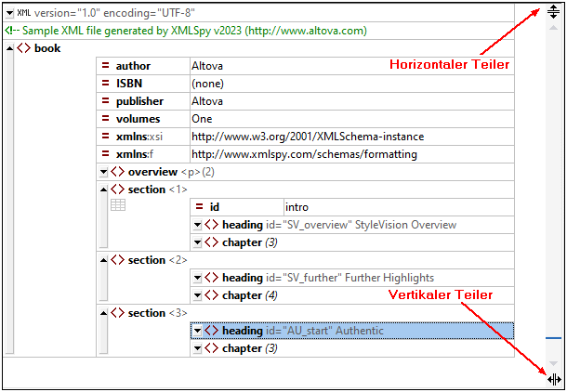Expand chapter (4) under section 2
Screen dimensions: 567x392
tap(197, 295)
